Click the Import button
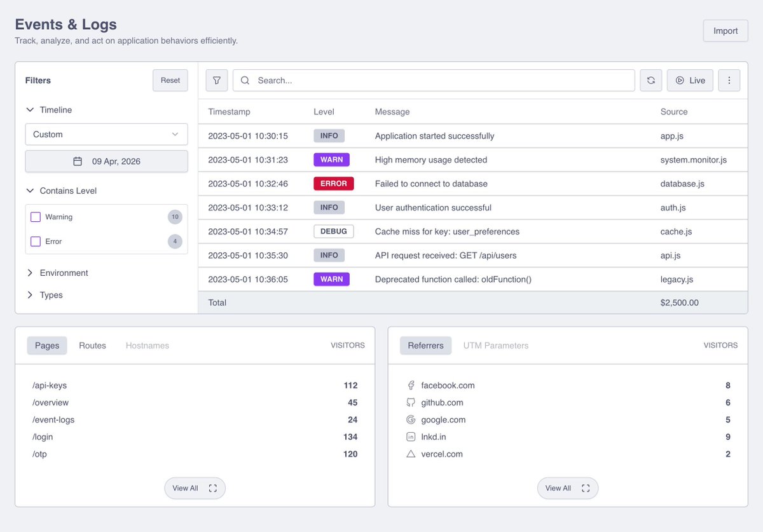 tap(725, 31)
